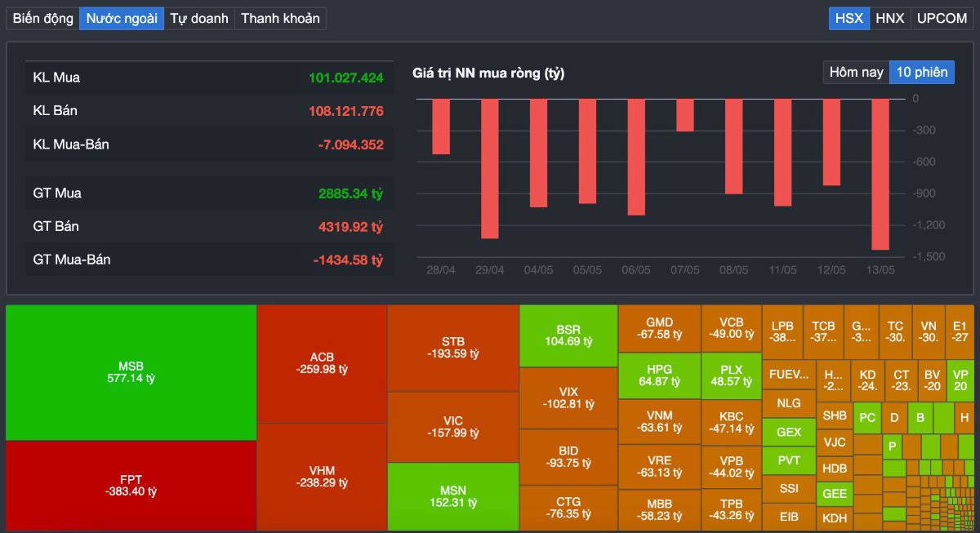980x533 pixels.
Task: Click the E1 -27 tile
Action: (960, 332)
